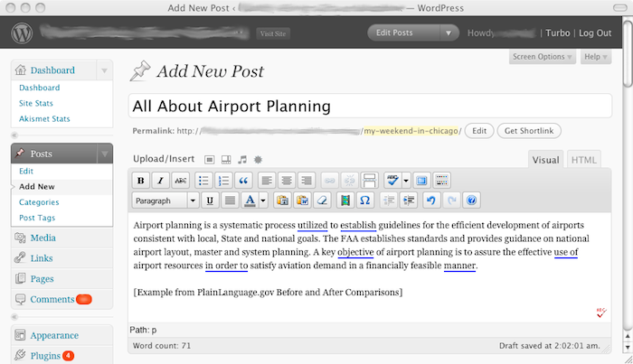
Task: Switch to the HTML editor tab
Action: 584,160
